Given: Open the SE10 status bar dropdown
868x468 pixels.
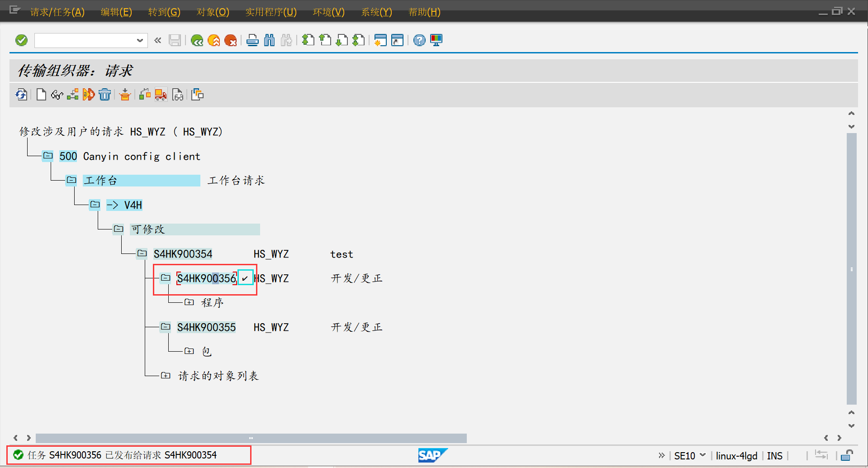Looking at the screenshot, I should pos(702,455).
